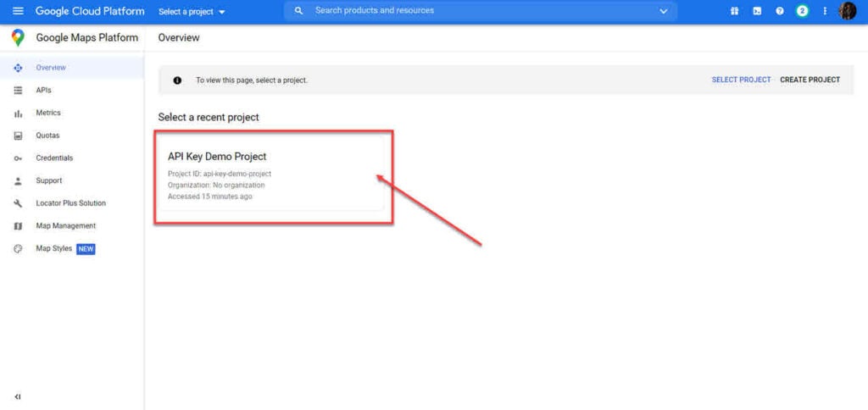Viewport: 868px width, 410px height.
Task: Click the Support person icon
Action: (18, 181)
